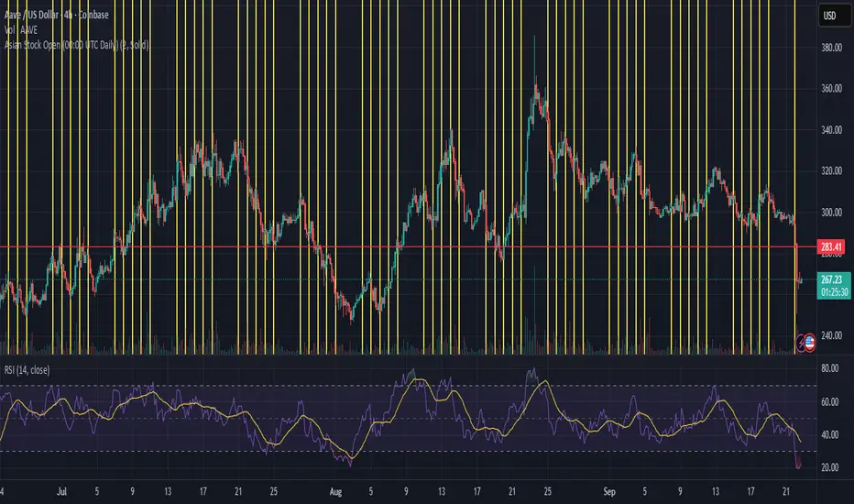The height and width of the screenshot is (504, 854).
Task: Click the green 267.23 current price label
Action: pyautogui.click(x=832, y=279)
